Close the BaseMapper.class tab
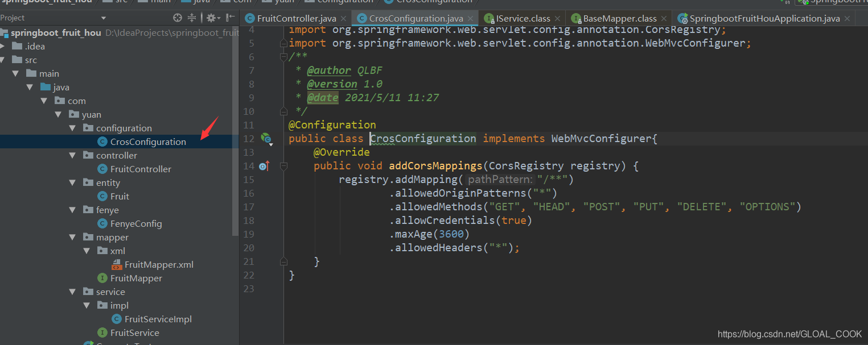This screenshot has width=868, height=345. coord(664,19)
